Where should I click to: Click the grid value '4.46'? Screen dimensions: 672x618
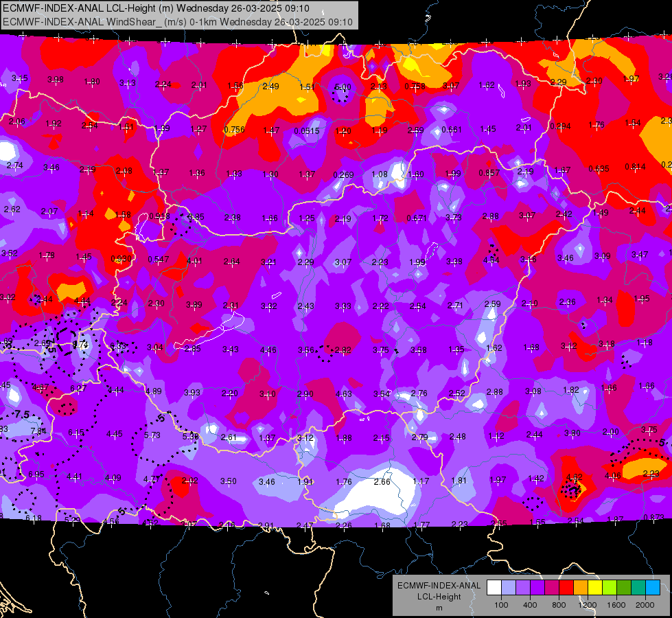268,350
